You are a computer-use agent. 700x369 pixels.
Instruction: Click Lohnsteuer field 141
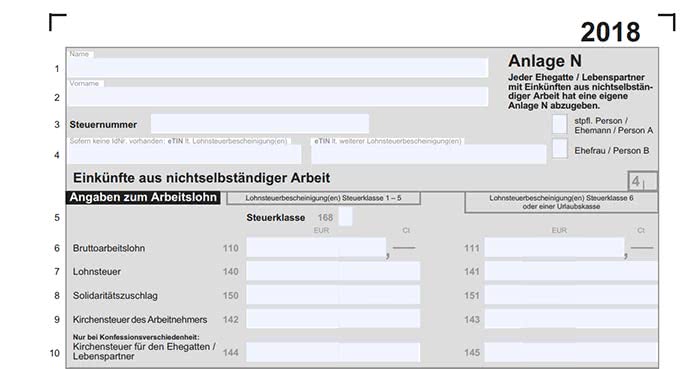pyautogui.click(x=571, y=271)
